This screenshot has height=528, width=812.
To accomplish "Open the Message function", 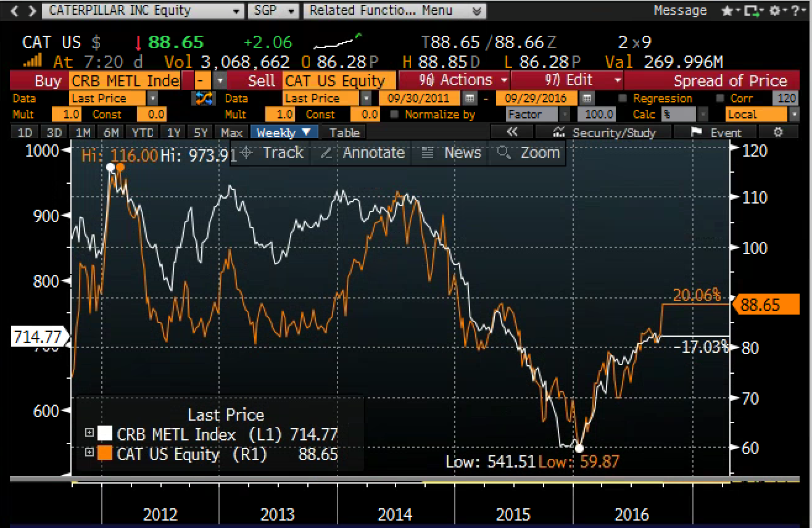I will [680, 10].
